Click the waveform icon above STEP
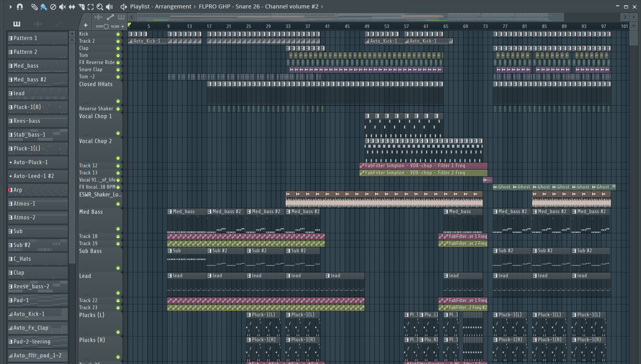The image size is (641, 364). [x=98, y=17]
